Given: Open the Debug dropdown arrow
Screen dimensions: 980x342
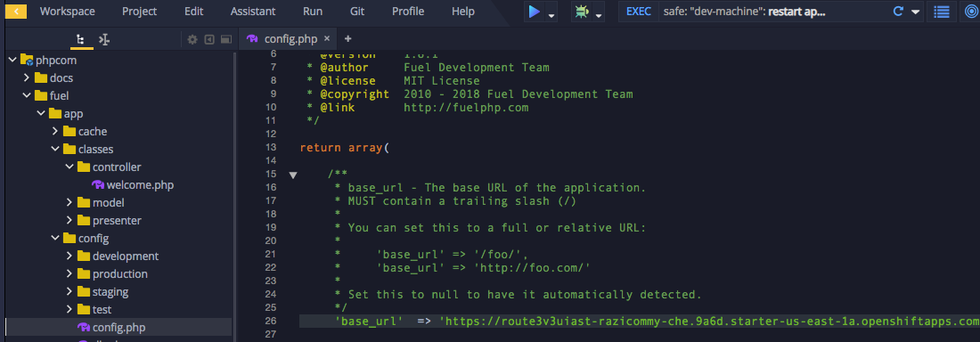Looking at the screenshot, I should pyautogui.click(x=599, y=15).
